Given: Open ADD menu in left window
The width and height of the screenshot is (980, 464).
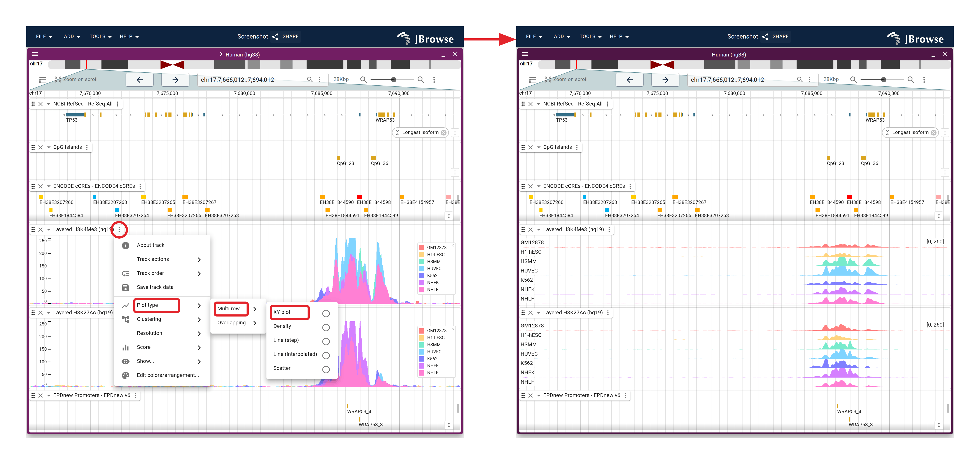Looking at the screenshot, I should [x=72, y=37].
